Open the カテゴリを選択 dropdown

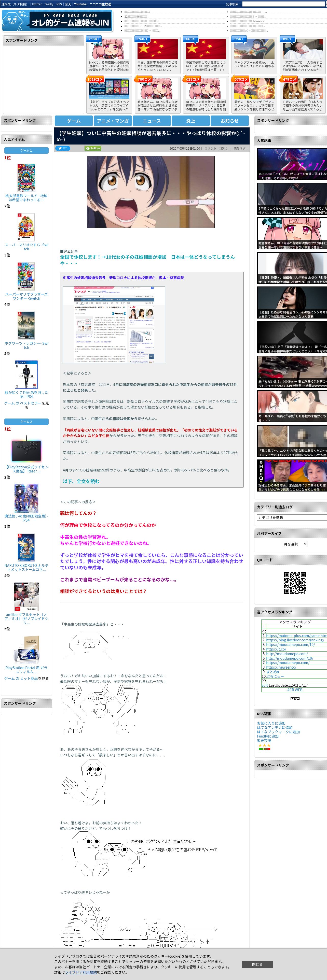292,517
